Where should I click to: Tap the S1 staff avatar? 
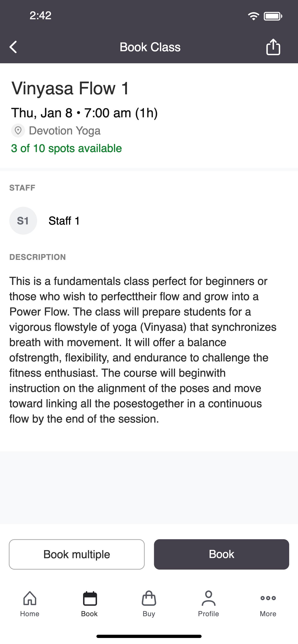click(23, 221)
